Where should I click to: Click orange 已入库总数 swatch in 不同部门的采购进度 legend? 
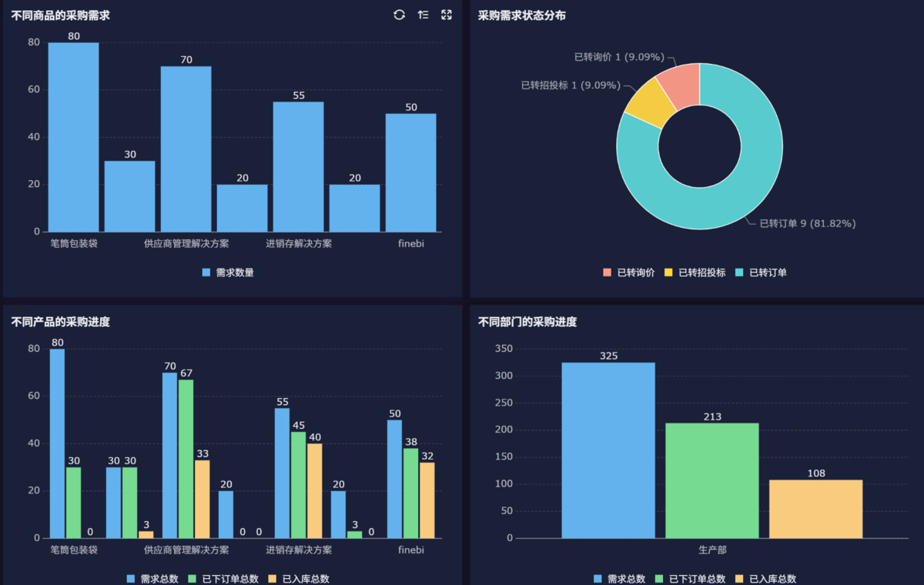click(740, 579)
